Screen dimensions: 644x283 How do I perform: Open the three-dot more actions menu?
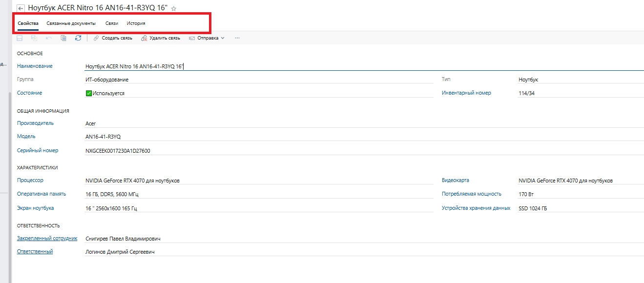pos(237,38)
